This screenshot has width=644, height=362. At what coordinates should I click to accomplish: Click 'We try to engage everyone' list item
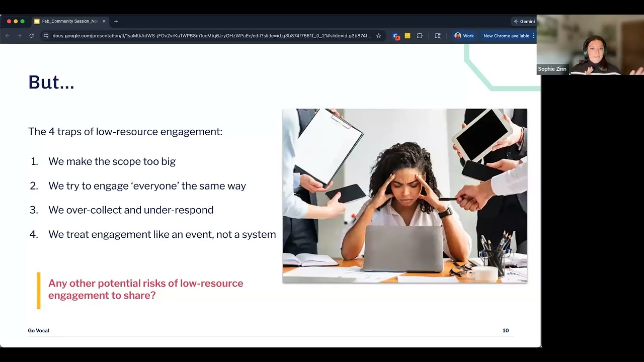pos(147,186)
